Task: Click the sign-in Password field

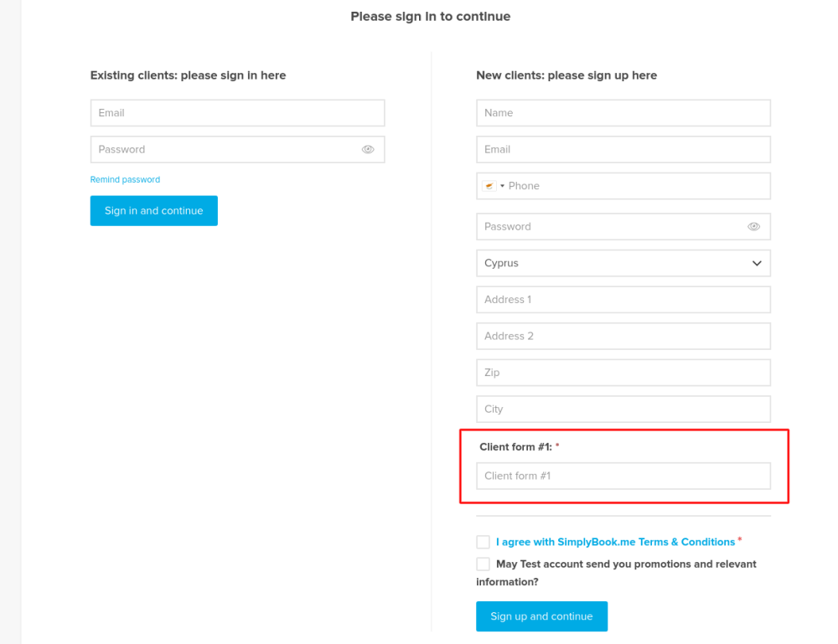Action: tap(222, 149)
